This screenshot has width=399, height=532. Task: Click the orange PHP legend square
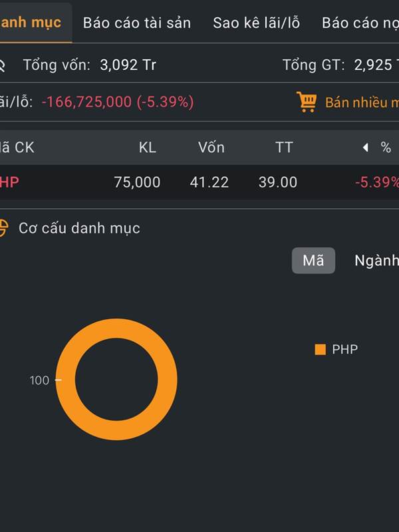320,350
